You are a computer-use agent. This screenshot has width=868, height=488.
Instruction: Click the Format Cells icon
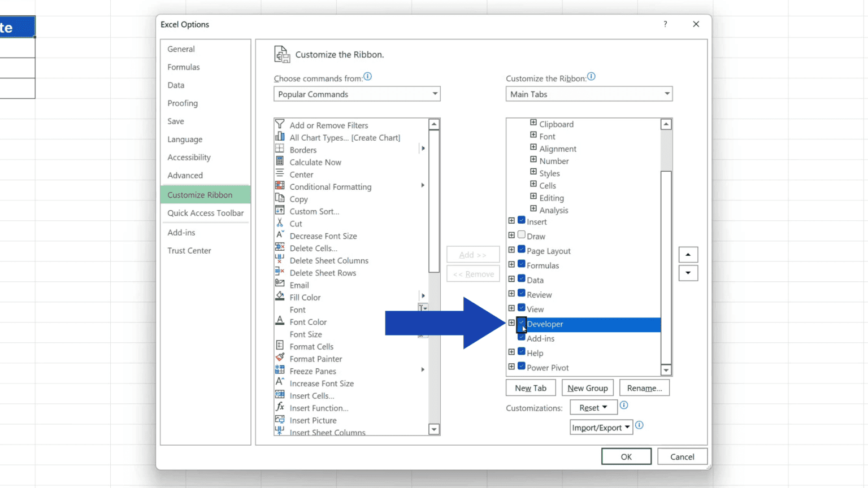280,346
